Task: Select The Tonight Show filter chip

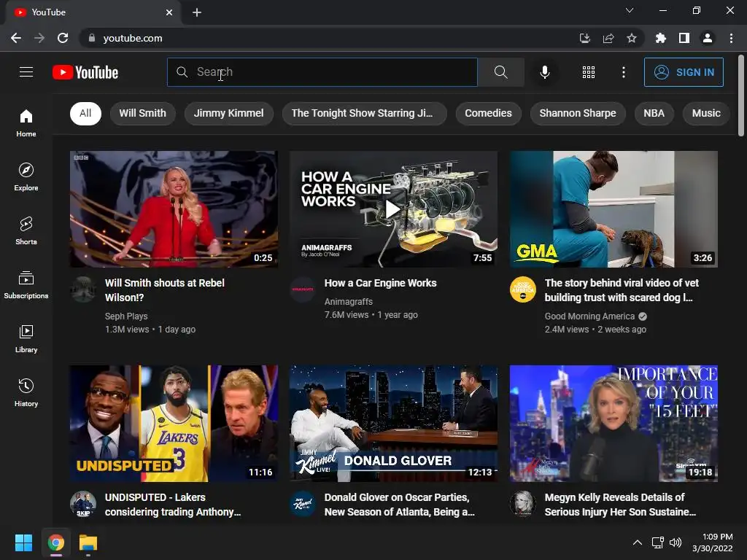Action: (x=365, y=113)
